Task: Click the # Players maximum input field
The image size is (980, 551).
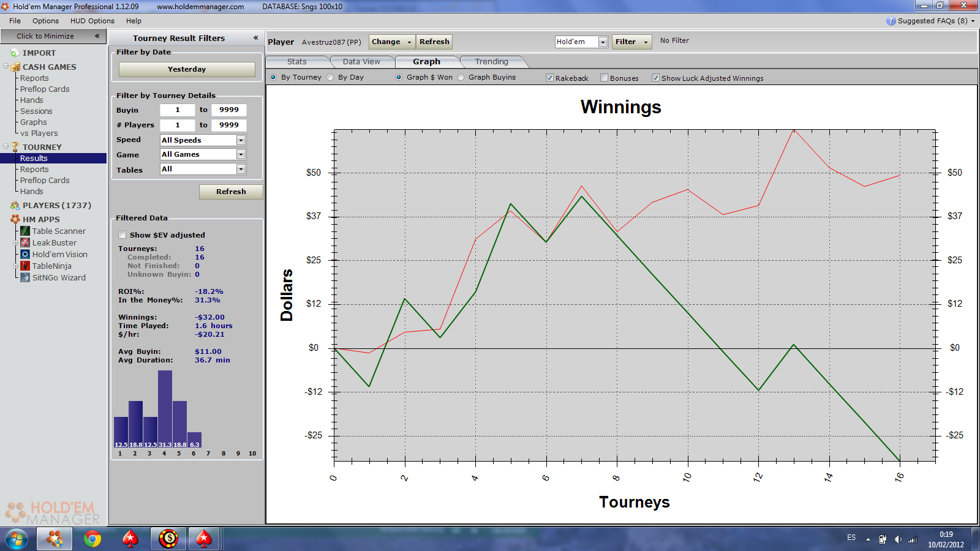Action: pos(229,125)
